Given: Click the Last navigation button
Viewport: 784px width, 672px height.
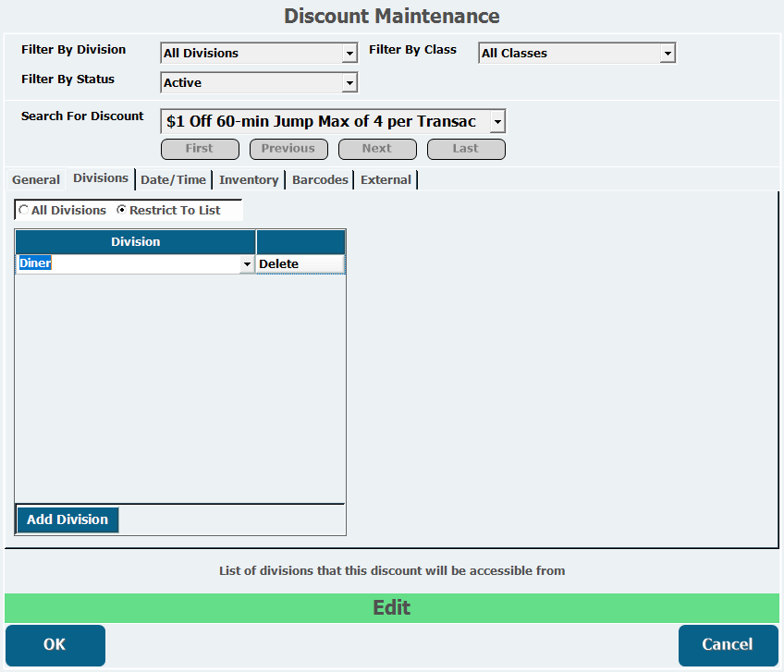Looking at the screenshot, I should tap(466, 149).
